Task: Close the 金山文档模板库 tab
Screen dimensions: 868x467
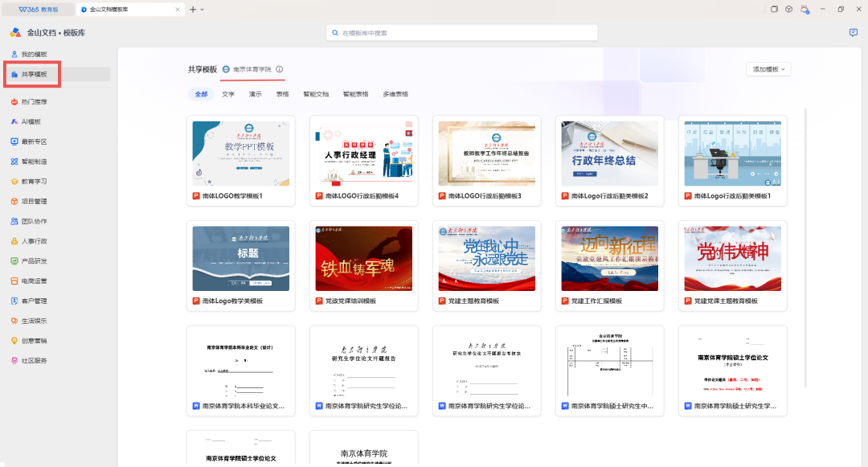Action: [177, 10]
